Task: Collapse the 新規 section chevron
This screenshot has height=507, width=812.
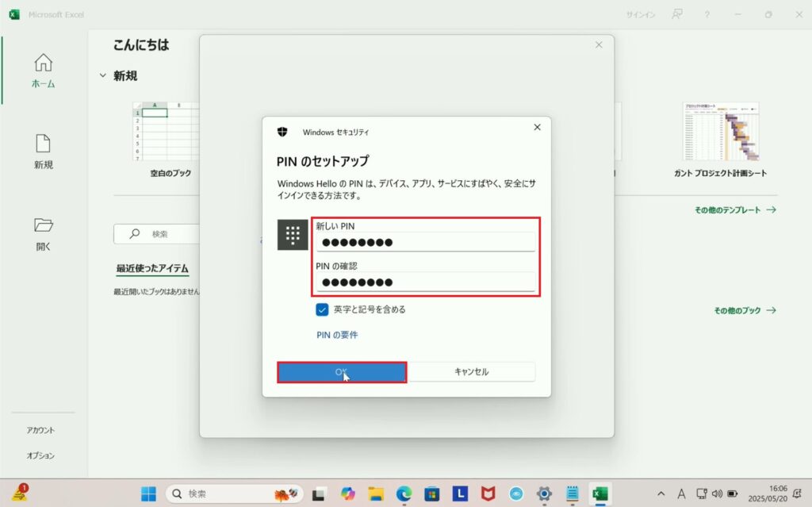Action: pyautogui.click(x=102, y=75)
